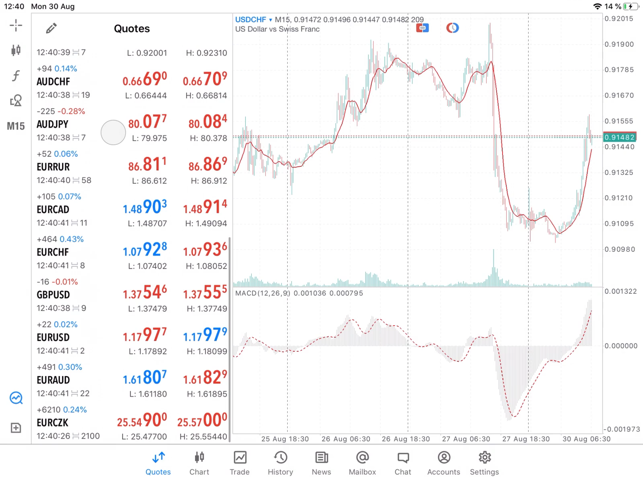Open the indicators function icon

(x=16, y=75)
